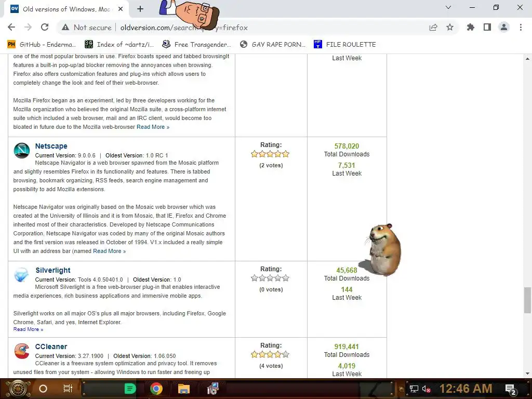Open the muted volume tray icon
Image resolution: width=532 pixels, height=399 pixels.
[426, 389]
